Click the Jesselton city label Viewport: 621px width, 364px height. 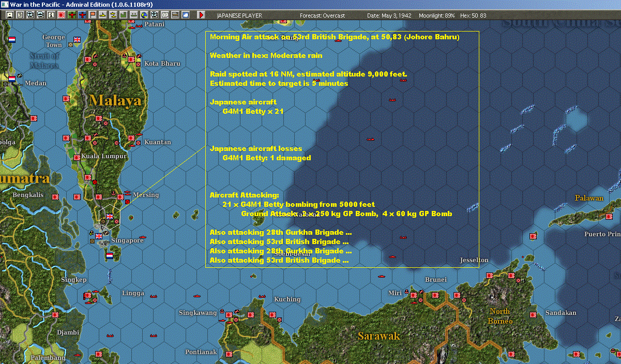(x=474, y=260)
